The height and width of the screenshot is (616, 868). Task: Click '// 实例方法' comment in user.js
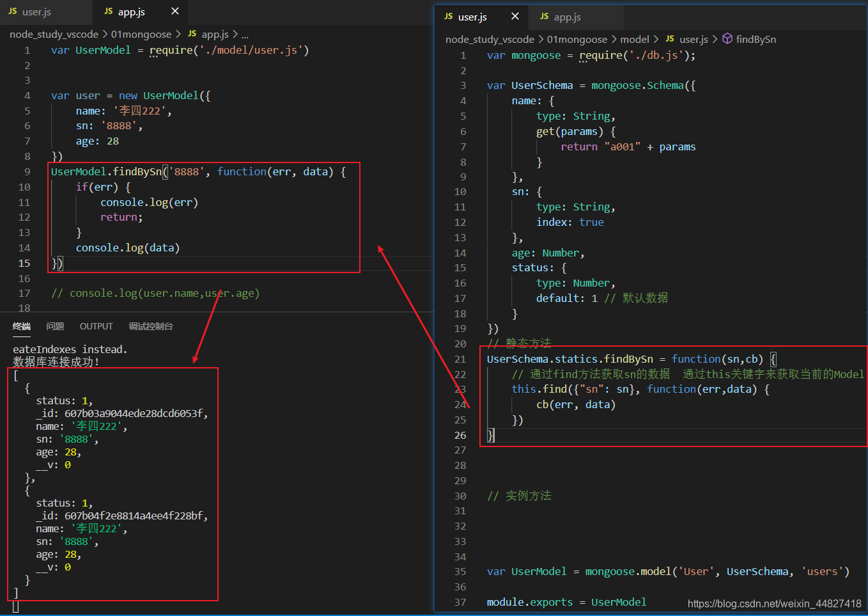[x=519, y=496]
